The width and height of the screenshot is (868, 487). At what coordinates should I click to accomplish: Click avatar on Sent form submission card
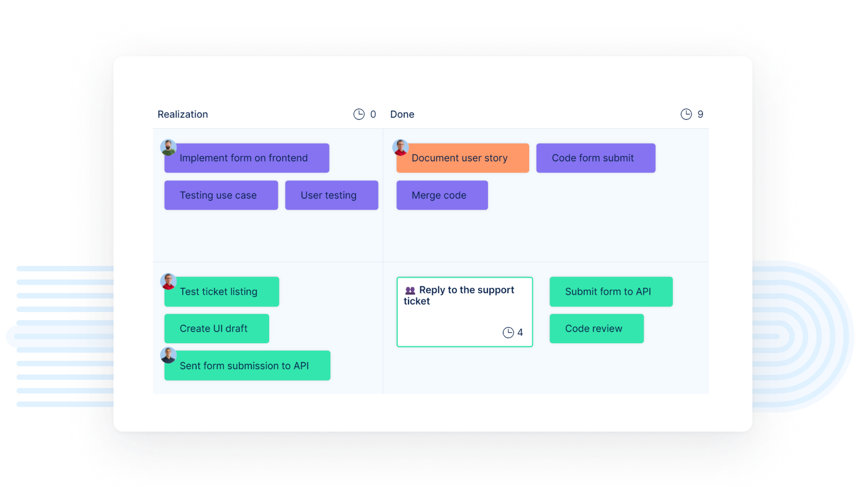[169, 355]
